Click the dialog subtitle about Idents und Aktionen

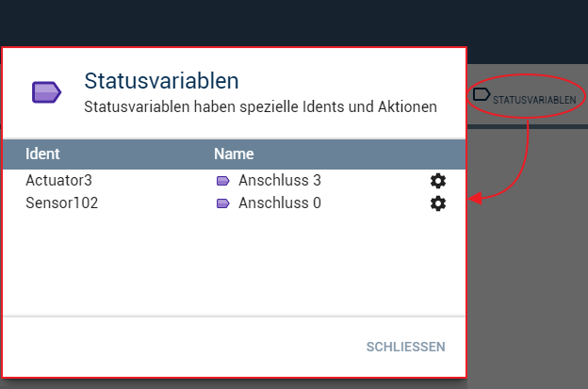pos(260,107)
